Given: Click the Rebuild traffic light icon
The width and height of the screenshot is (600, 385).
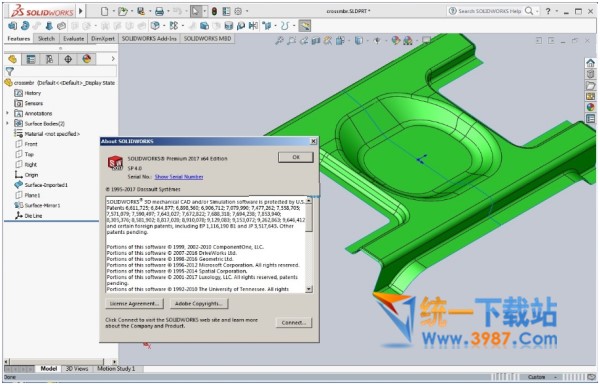Looking at the screenshot, I should point(214,11).
